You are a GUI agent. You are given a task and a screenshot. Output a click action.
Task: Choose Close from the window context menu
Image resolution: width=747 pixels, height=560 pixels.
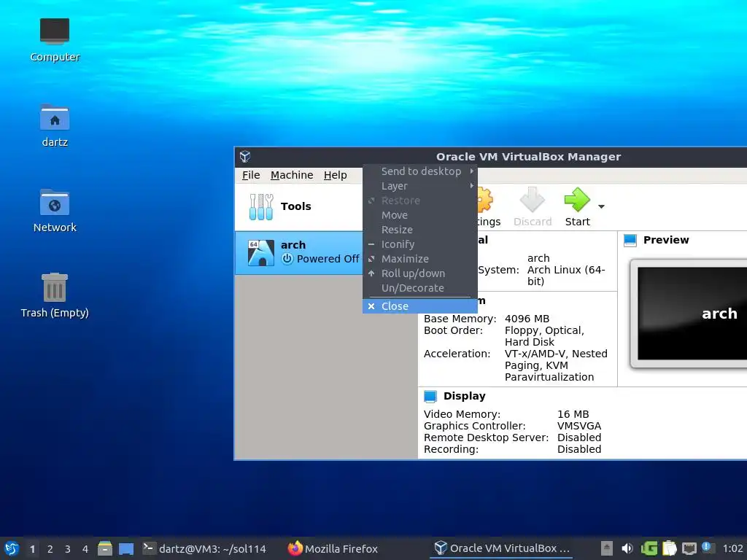(419, 306)
